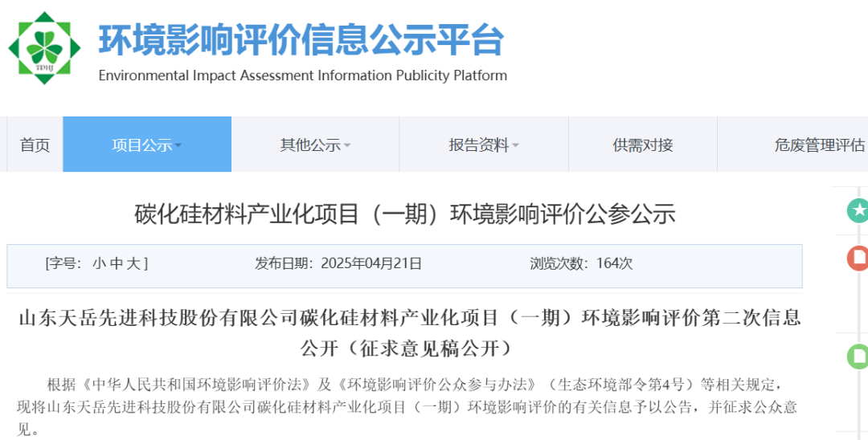Set font size to 大
This screenshot has height=440, width=868.
[x=133, y=263]
